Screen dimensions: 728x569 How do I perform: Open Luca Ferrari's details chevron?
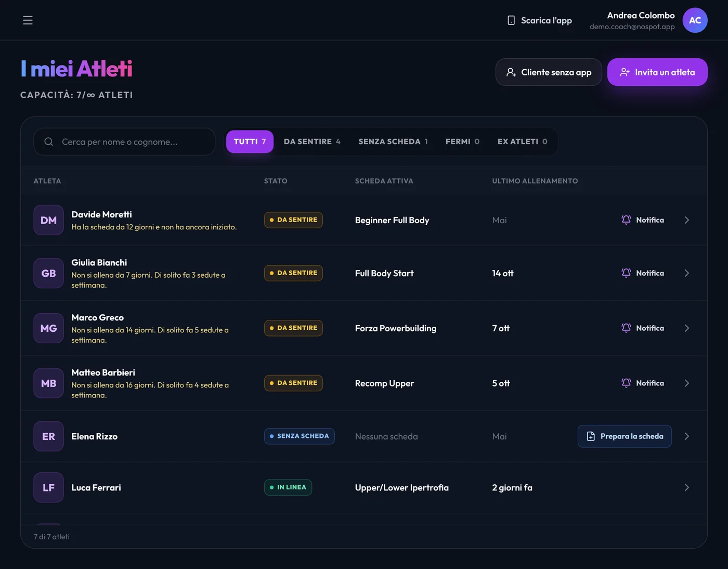pos(686,487)
